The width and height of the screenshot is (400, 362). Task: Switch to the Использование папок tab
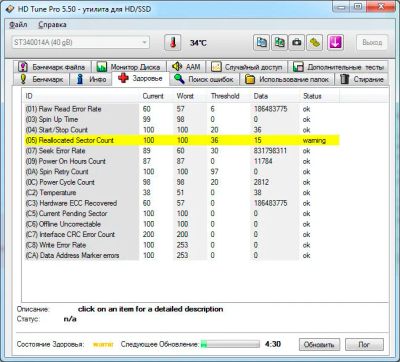click(287, 79)
